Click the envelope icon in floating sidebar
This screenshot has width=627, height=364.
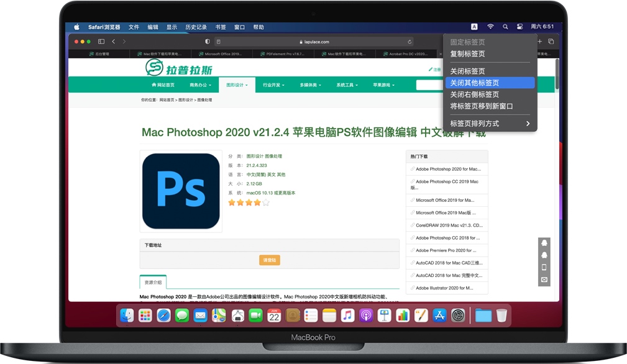544,280
